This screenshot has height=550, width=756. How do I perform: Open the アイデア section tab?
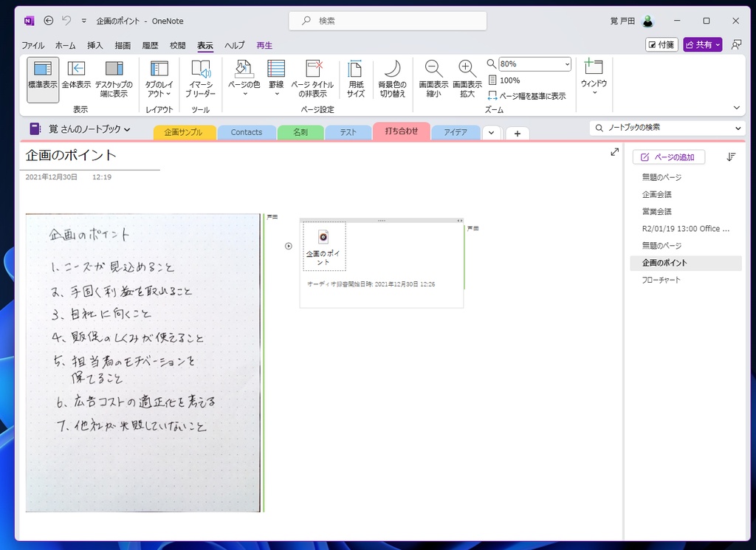pos(455,132)
